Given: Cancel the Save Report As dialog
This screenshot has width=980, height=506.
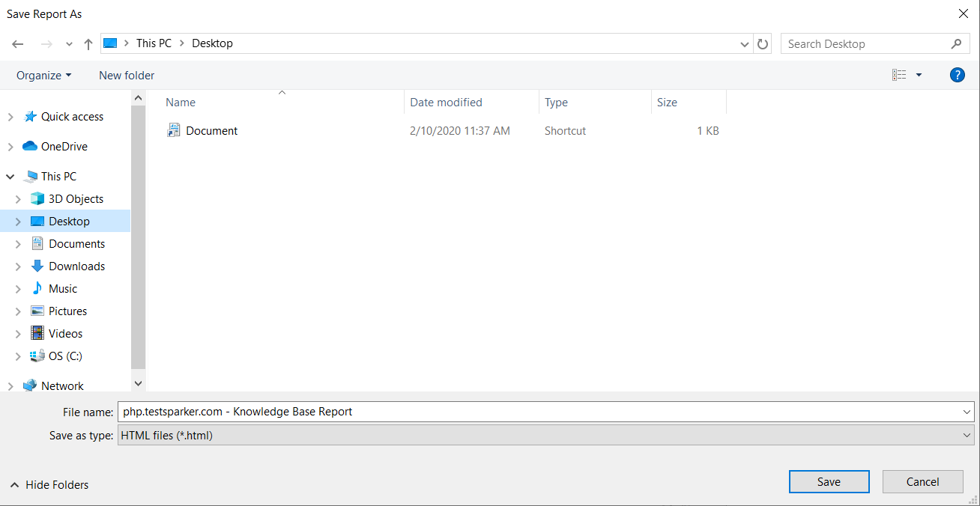Looking at the screenshot, I should click(x=922, y=481).
